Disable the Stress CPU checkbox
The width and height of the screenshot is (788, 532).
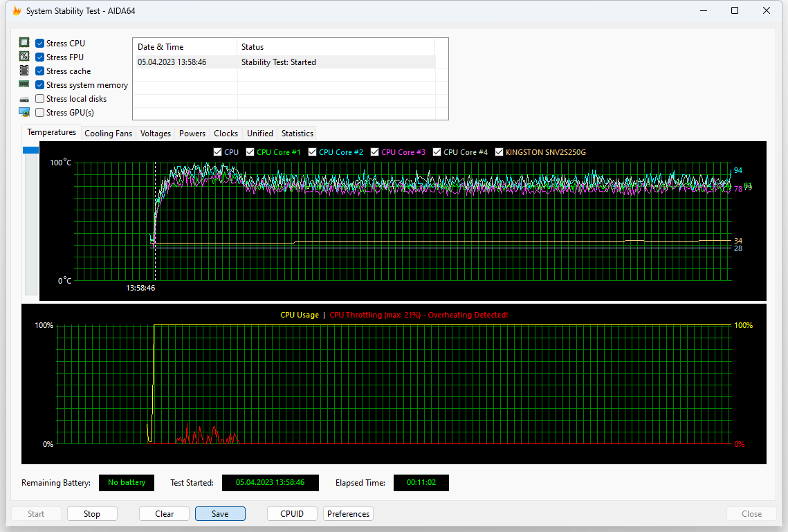pos(39,42)
